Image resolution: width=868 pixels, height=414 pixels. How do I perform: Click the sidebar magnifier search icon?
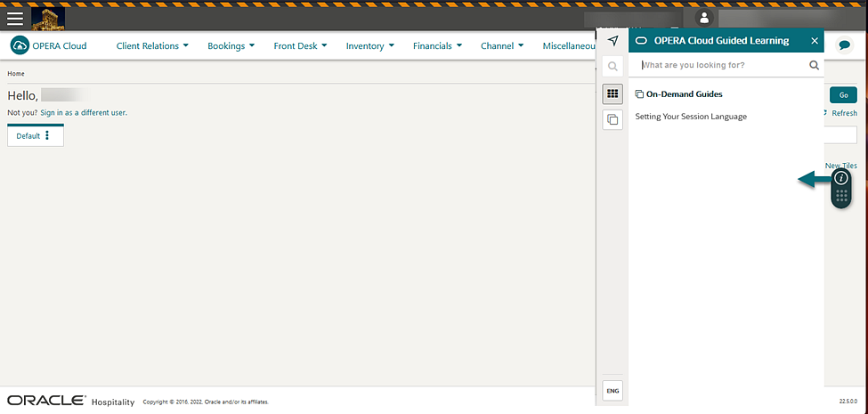(x=612, y=67)
